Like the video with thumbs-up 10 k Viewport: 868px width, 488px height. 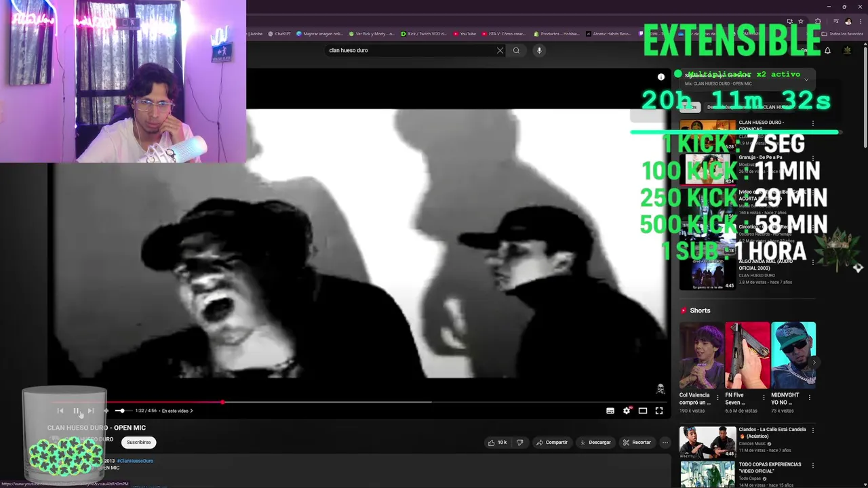click(x=497, y=443)
